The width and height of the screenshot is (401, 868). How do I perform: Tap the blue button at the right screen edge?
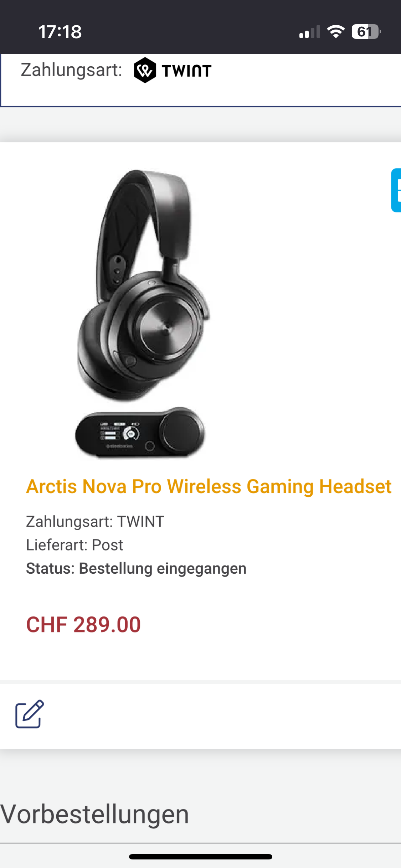point(396,190)
